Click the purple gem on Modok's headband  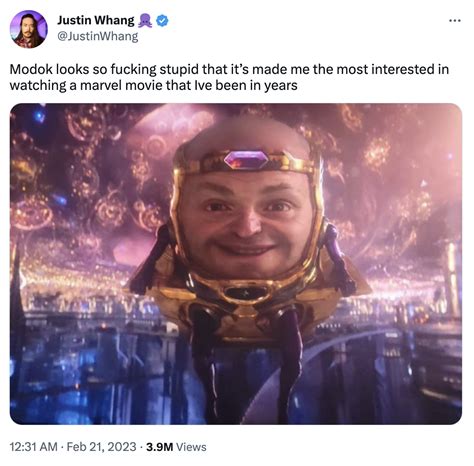pos(246,160)
